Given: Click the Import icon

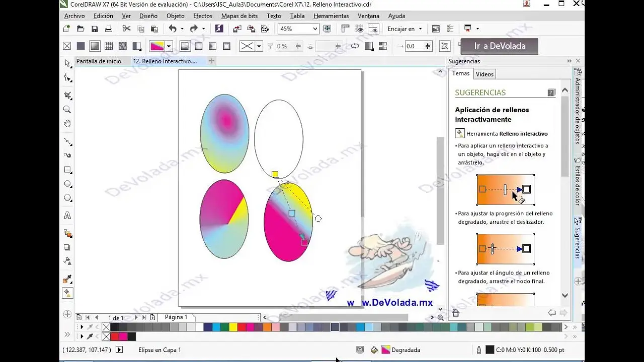Looking at the screenshot, I should (x=237, y=29).
